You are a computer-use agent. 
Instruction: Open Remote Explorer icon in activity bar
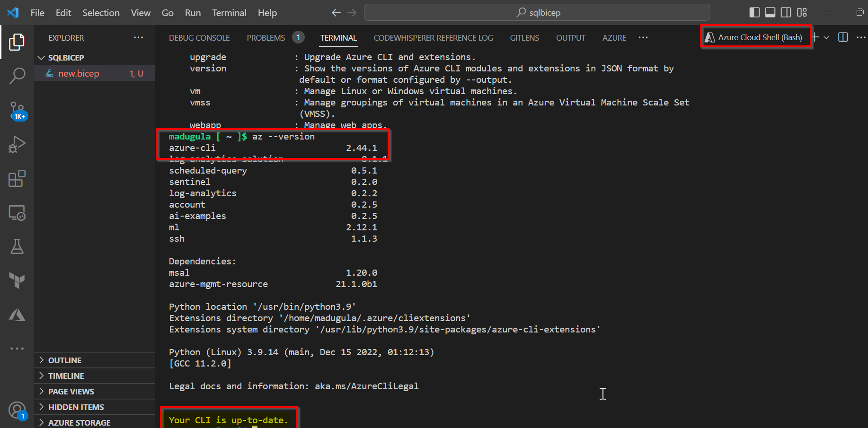(x=17, y=213)
